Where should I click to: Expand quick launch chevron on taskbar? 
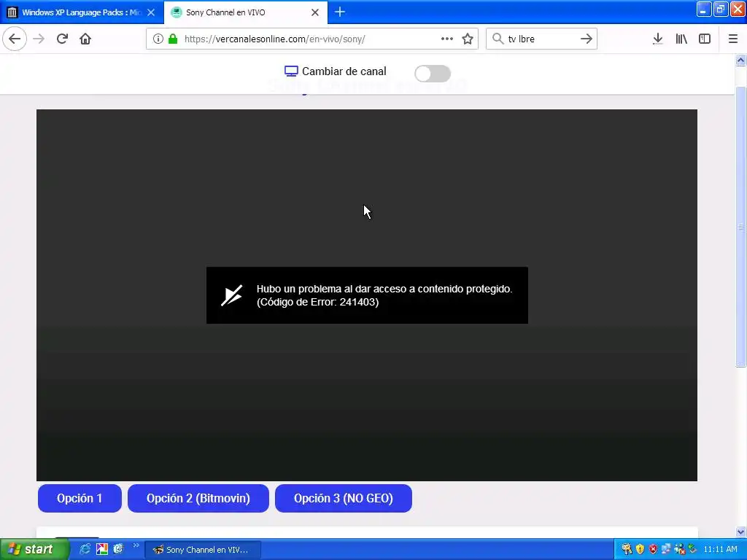(x=136, y=545)
